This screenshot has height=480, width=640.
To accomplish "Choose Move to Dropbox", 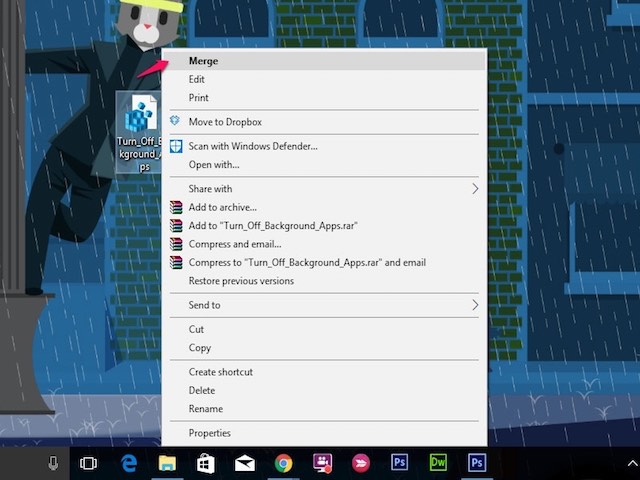I will tap(324, 122).
